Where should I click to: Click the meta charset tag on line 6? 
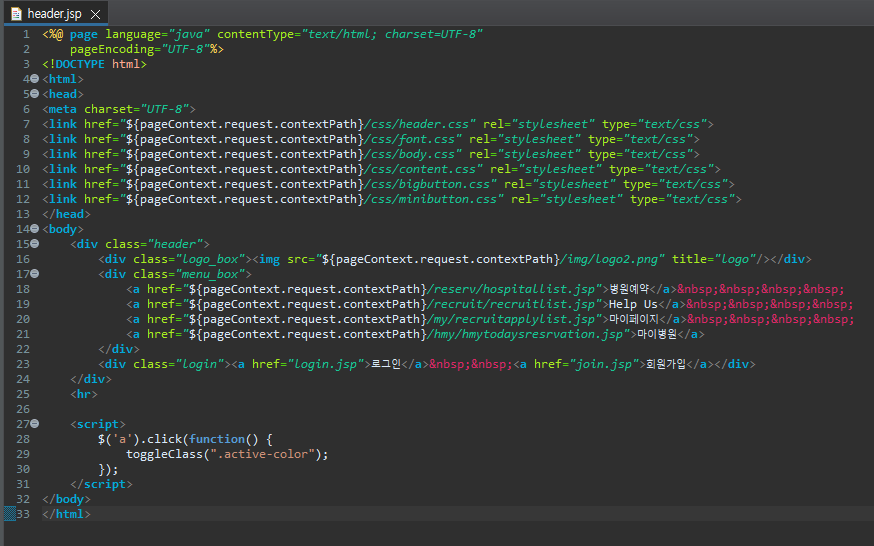pos(119,109)
